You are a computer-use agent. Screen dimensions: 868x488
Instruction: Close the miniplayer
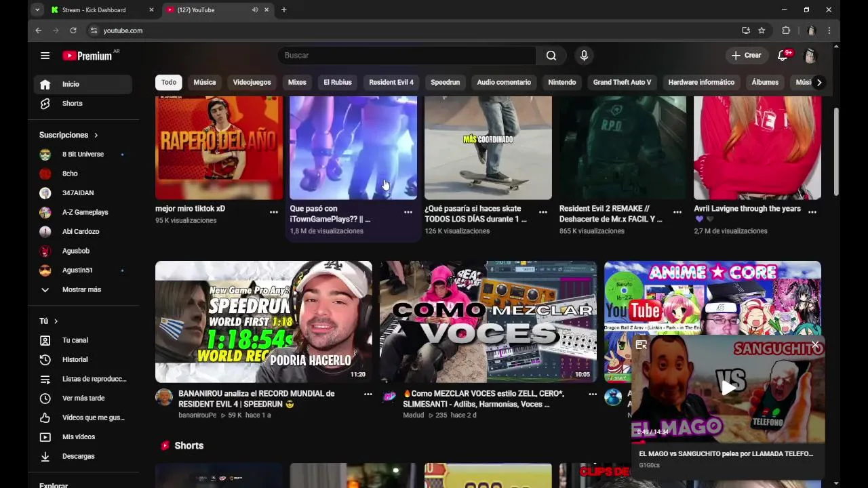pos(815,346)
